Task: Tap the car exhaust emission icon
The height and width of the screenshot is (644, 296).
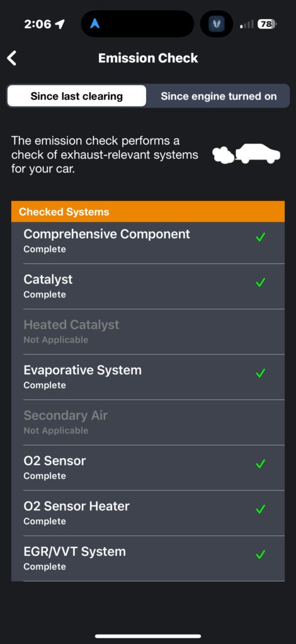Action: [x=246, y=154]
